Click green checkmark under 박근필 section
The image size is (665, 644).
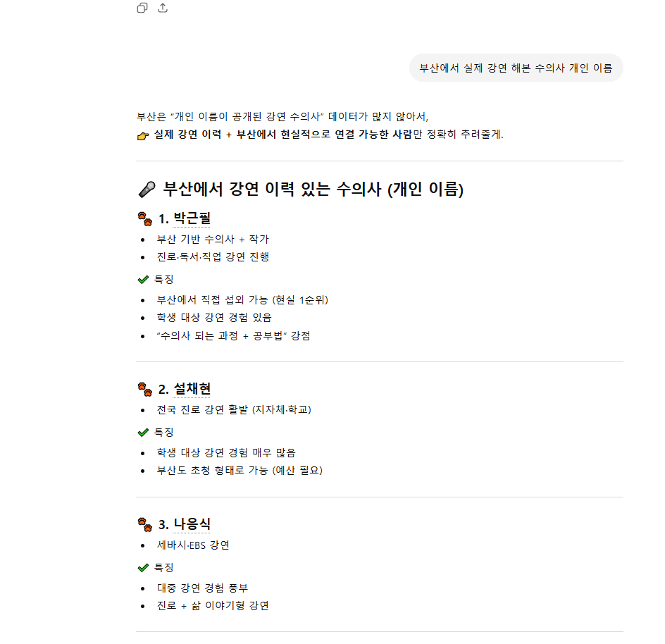[143, 279]
